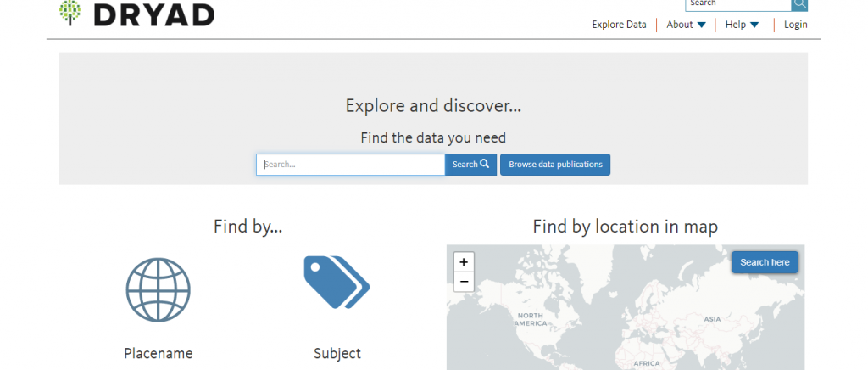Click "Find by location in map" heading
This screenshot has width=868, height=370.
point(626,226)
